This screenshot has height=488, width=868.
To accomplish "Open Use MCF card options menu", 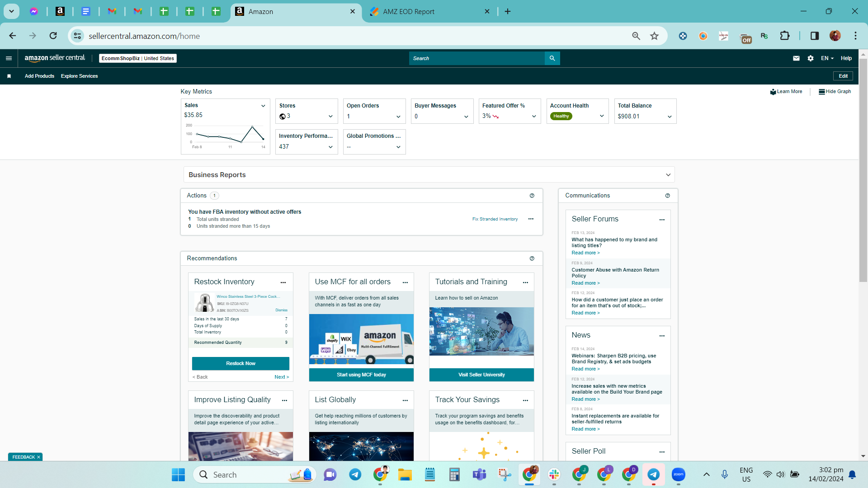I will tap(405, 282).
